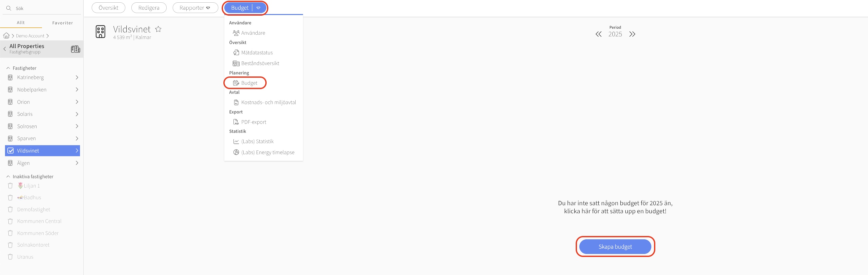Star Vildsvinet as a favorite
Image resolution: width=868 pixels, height=275 pixels.
click(158, 29)
